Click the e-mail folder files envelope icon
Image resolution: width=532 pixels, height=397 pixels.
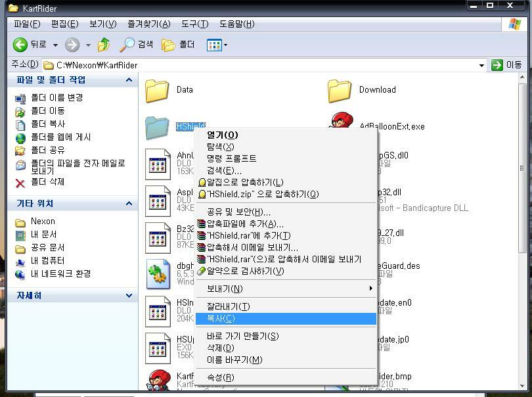point(20,165)
